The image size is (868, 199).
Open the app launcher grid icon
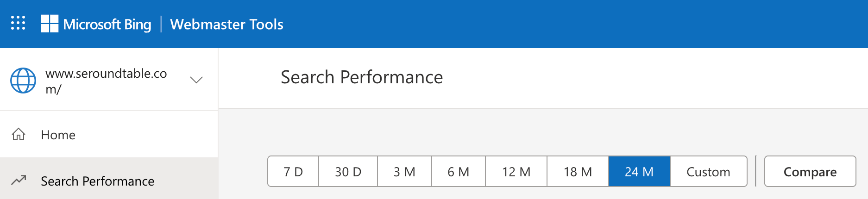[x=18, y=23]
